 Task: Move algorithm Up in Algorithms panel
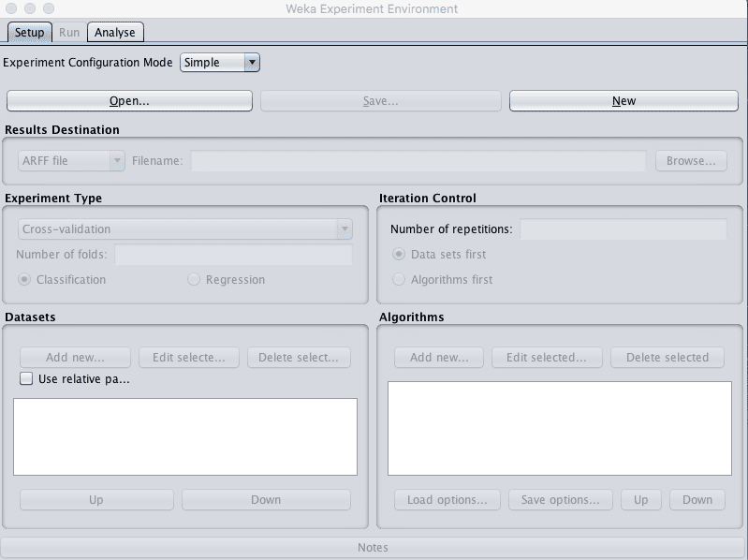[x=640, y=499]
